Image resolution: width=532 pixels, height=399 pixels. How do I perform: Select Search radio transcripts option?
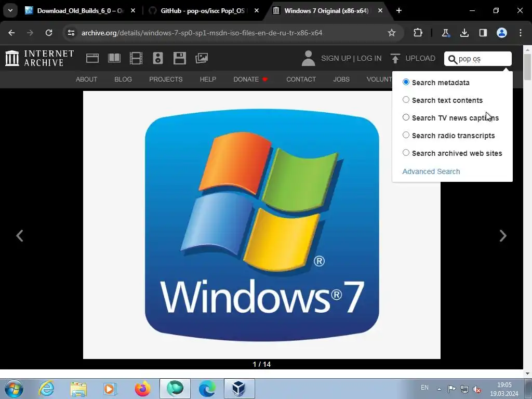point(406,135)
